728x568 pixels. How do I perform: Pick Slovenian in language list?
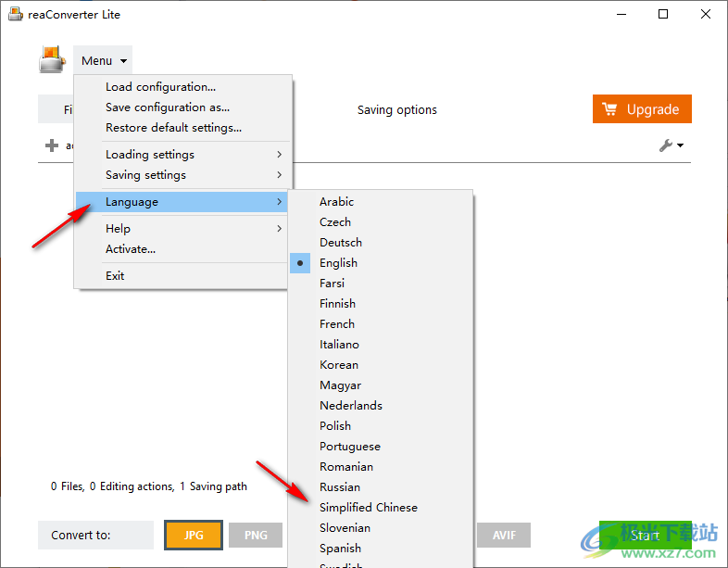pos(381,528)
